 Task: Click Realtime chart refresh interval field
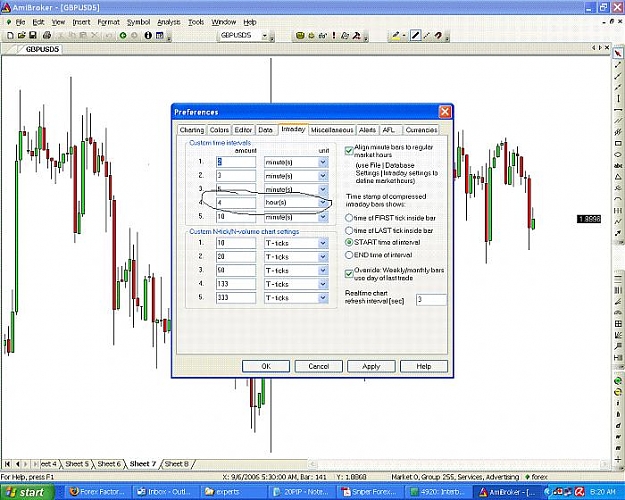click(x=431, y=300)
